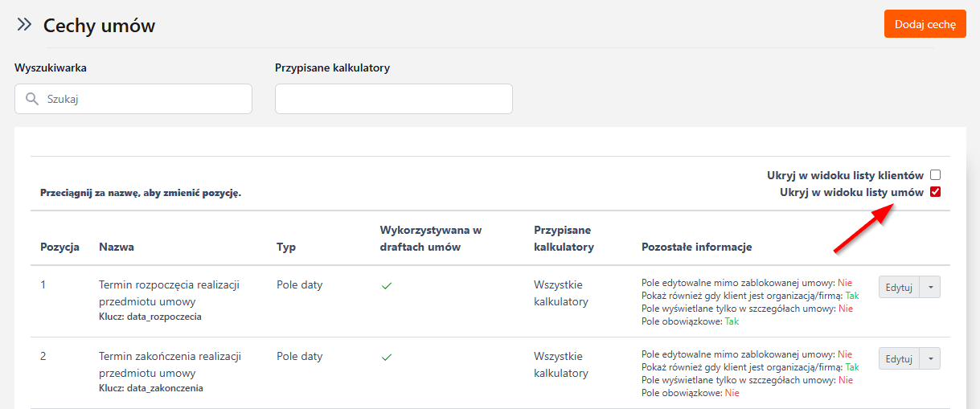This screenshot has height=409, width=980.
Task: Select the 'Termin zakończenia realizacji przedmiotu umowy' name
Action: click(170, 365)
